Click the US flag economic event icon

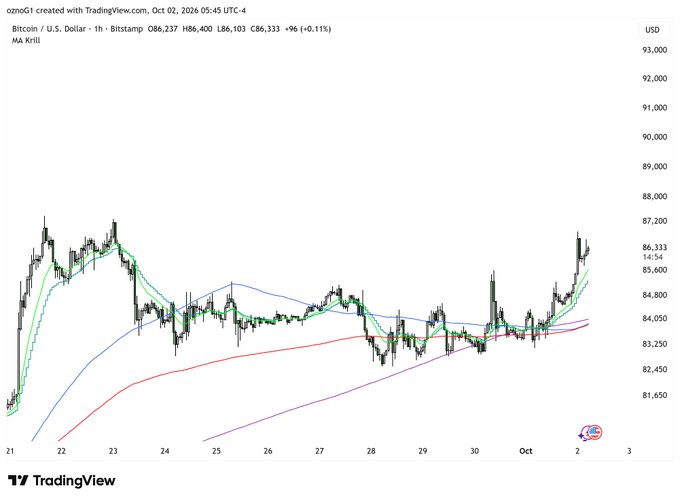(595, 432)
